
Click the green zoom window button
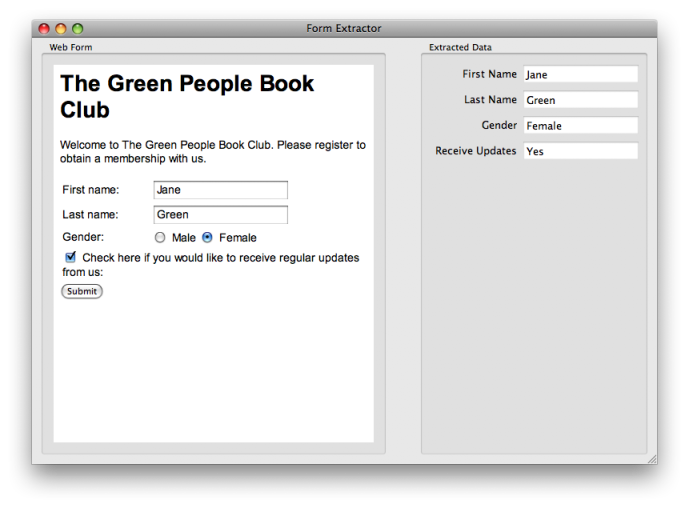click(x=78, y=29)
